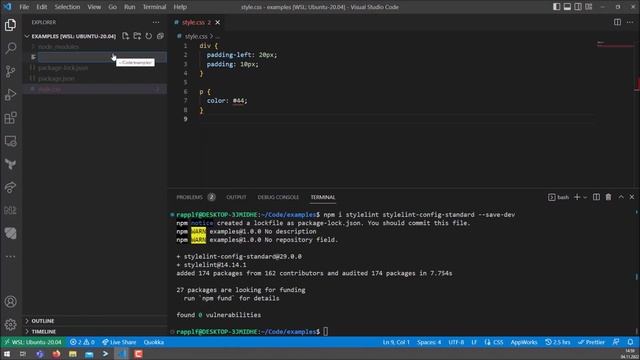
Task: Collapse the EXAMPLES workspace folder section
Action: tap(73, 36)
